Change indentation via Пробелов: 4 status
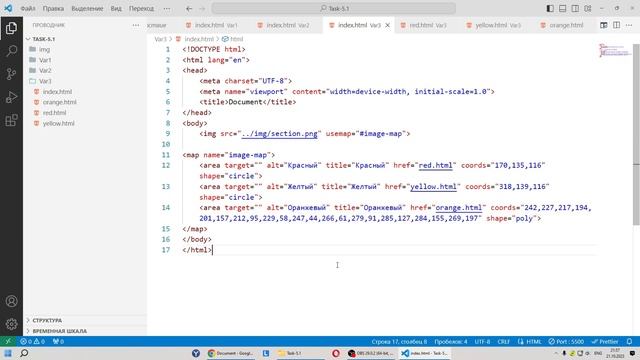 451,342
